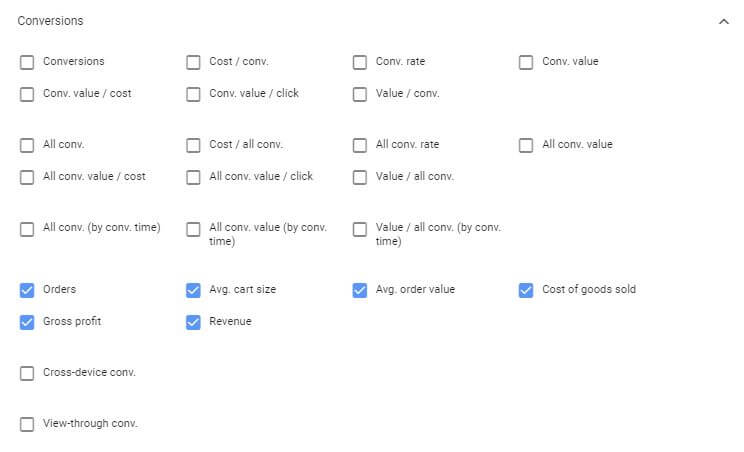This screenshot has width=744, height=452.
Task: Select All conv. rate checkbox
Action: point(360,145)
